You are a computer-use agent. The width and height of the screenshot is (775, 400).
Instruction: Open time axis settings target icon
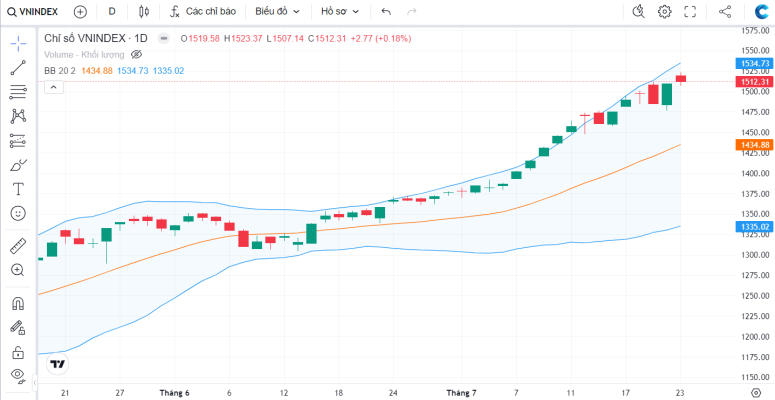tap(756, 393)
